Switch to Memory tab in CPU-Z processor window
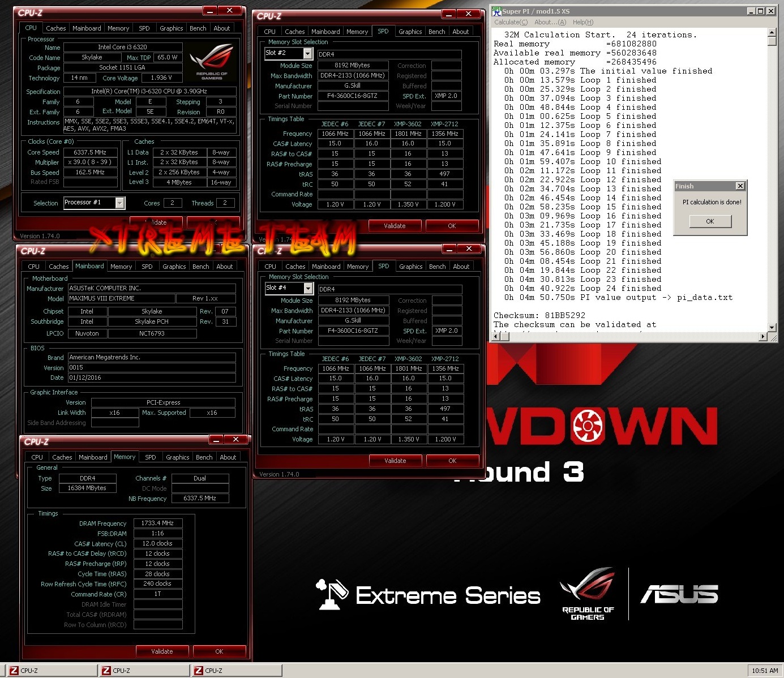 click(x=118, y=28)
